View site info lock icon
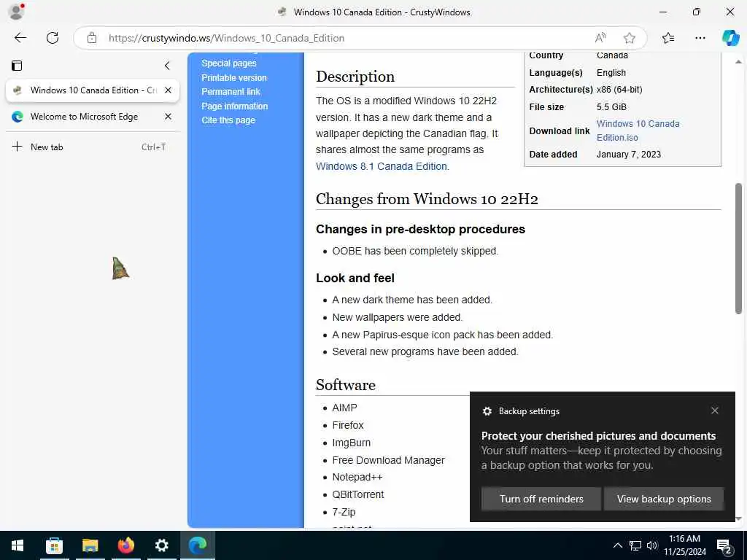Image resolution: width=747 pixels, height=560 pixels. point(91,38)
